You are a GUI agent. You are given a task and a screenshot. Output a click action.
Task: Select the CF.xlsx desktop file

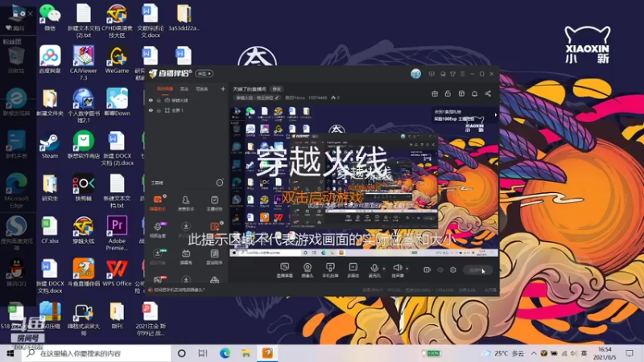50,230
